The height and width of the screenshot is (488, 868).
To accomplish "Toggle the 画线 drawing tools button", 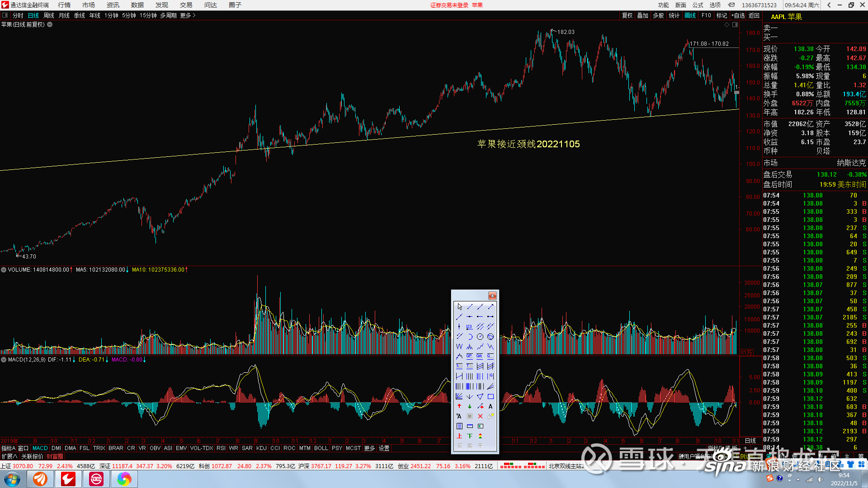I will tap(690, 15).
